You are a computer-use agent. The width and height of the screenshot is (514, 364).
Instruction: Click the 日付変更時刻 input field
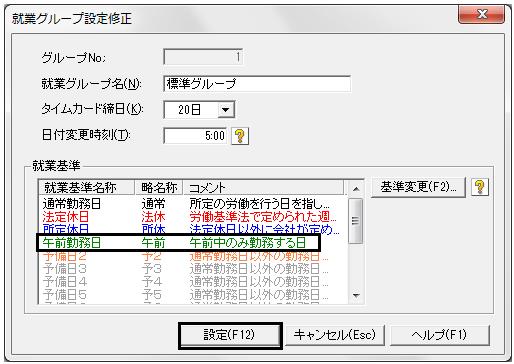[195, 136]
